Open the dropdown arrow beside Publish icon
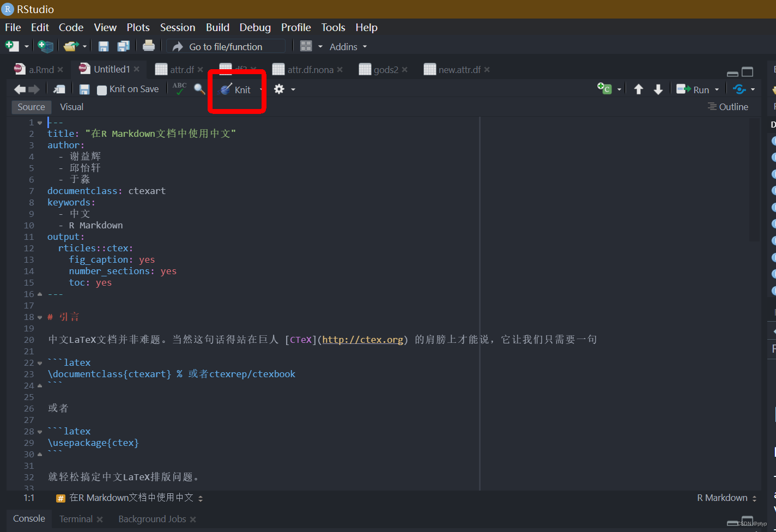The height and width of the screenshot is (532, 776). (x=753, y=90)
